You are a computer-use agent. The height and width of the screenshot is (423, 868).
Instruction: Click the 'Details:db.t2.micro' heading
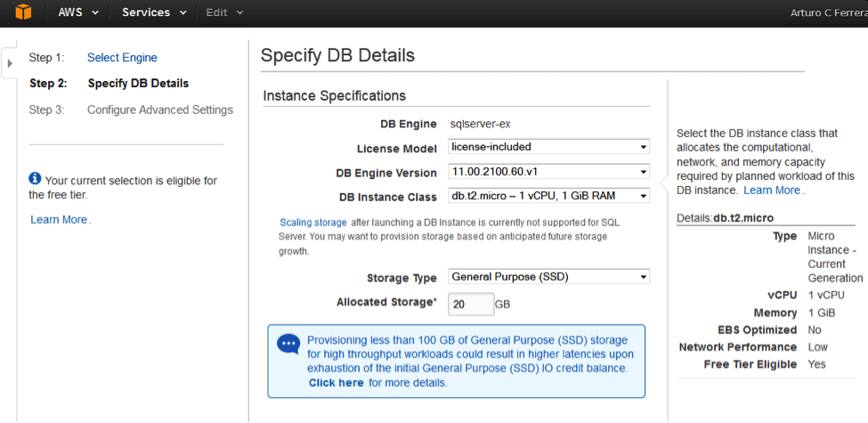pos(726,218)
